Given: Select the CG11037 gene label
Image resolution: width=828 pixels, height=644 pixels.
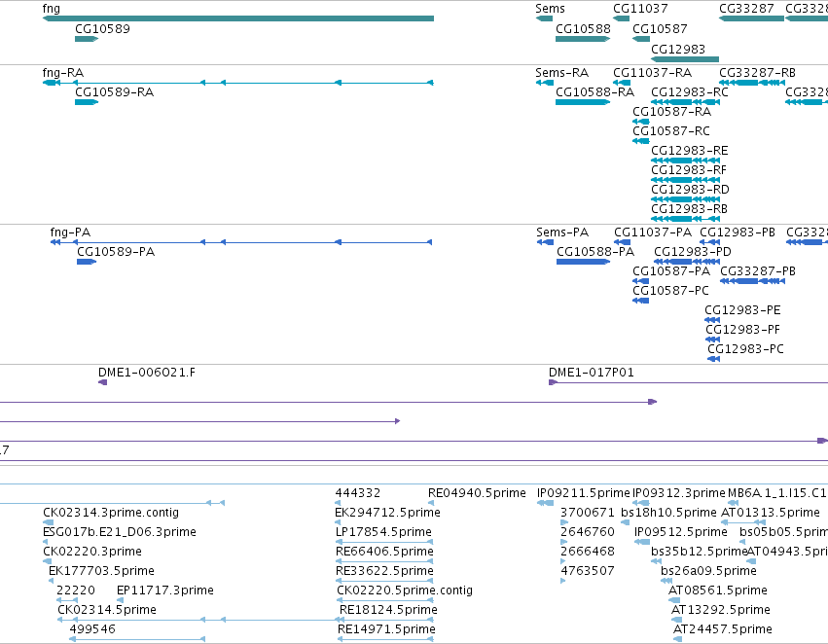Looking at the screenshot, I should 640,9.
